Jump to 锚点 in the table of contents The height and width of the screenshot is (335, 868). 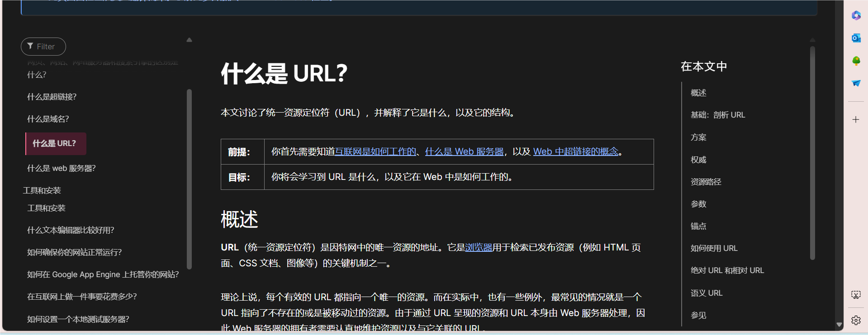698,226
